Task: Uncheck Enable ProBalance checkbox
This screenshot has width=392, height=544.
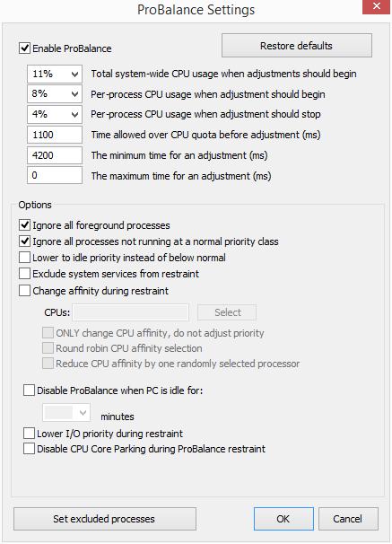Action: pyautogui.click(x=24, y=48)
